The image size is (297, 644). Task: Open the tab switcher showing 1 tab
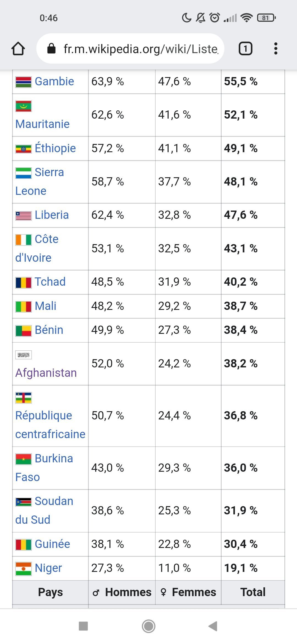pyautogui.click(x=245, y=49)
